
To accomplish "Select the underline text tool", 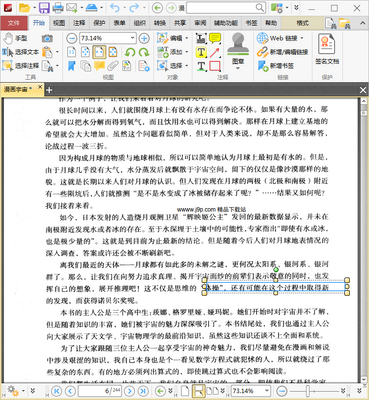I will [x=201, y=66].
